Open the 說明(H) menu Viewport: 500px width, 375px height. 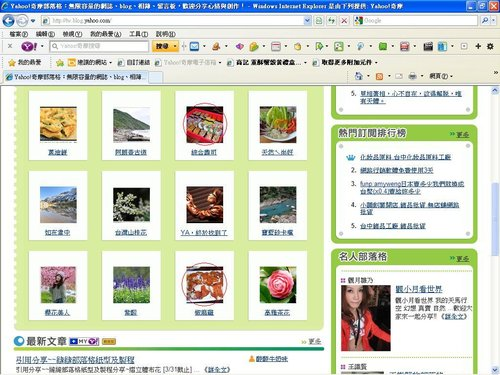[166, 34]
